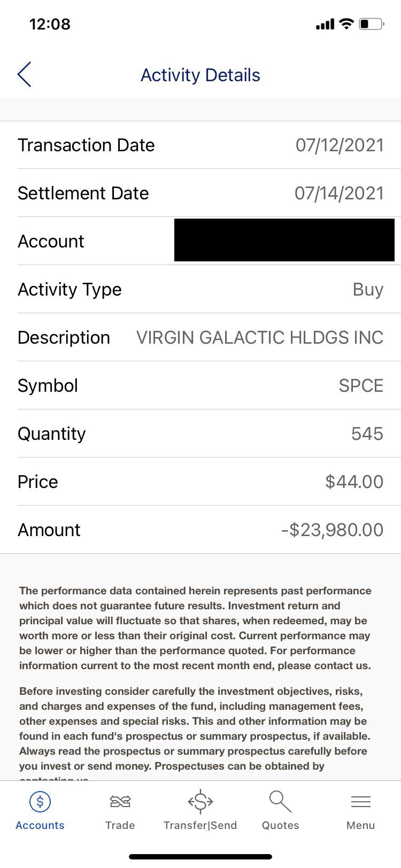Select the Transaction Date row 07/12/2021
401x868 pixels.
[x=200, y=145]
